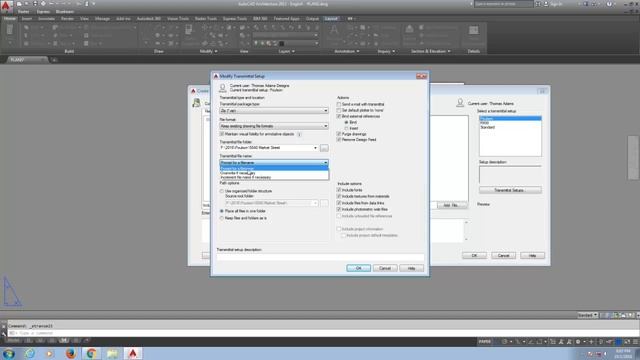
Task: Click the workspace gear icon in status bar
Action: 578,342
